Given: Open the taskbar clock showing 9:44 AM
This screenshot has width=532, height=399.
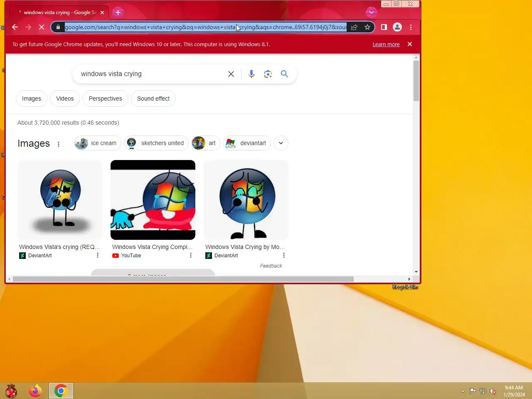Looking at the screenshot, I should click(x=514, y=391).
